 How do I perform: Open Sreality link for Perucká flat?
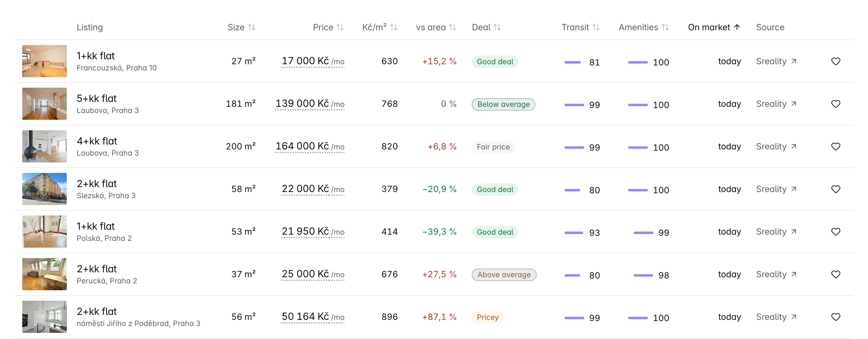[x=776, y=274]
